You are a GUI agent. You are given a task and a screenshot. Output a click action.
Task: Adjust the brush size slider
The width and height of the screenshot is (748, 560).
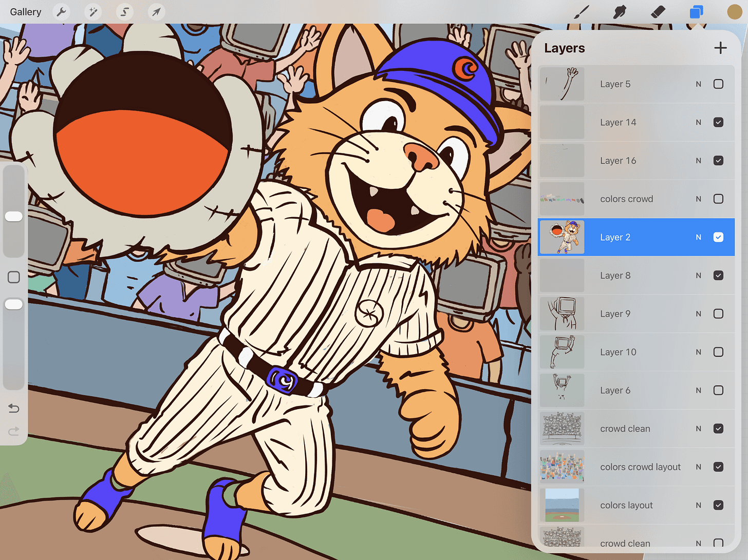click(x=14, y=216)
